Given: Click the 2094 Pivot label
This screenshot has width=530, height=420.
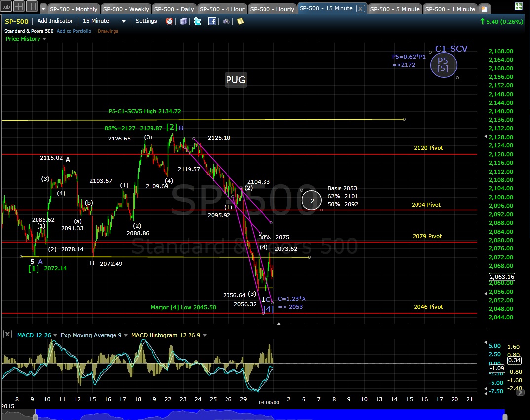Looking at the screenshot, I should tap(426, 205).
